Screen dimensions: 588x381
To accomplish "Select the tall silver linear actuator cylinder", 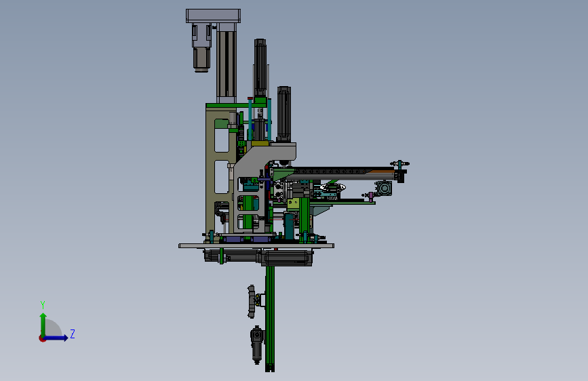I will coord(227,63).
